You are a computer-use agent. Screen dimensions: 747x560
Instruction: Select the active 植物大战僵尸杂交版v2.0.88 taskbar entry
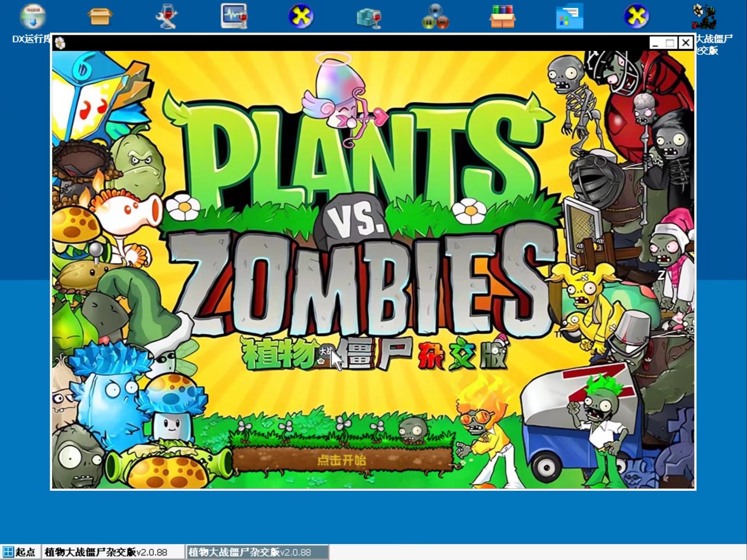click(258, 552)
